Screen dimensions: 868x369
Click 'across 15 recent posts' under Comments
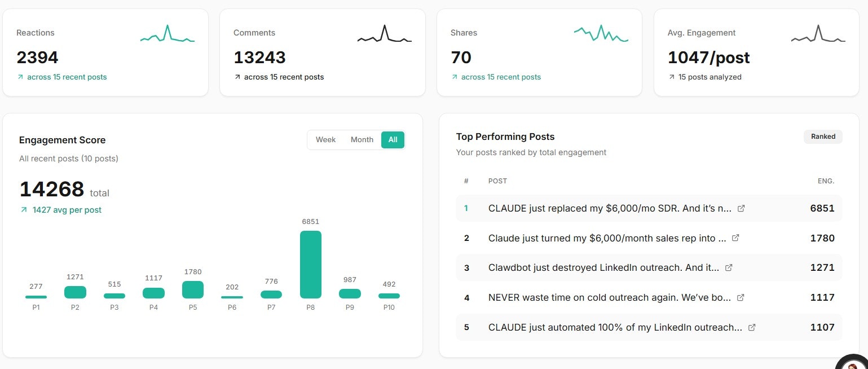tap(284, 77)
